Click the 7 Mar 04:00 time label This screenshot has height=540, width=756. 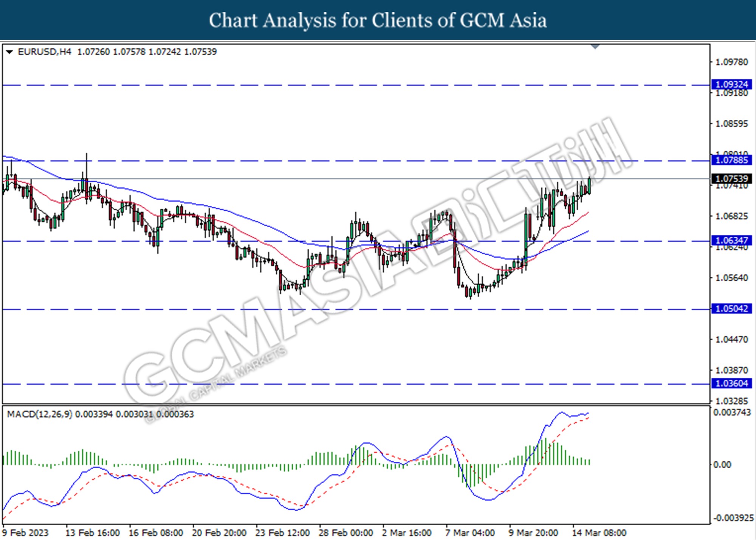click(470, 533)
